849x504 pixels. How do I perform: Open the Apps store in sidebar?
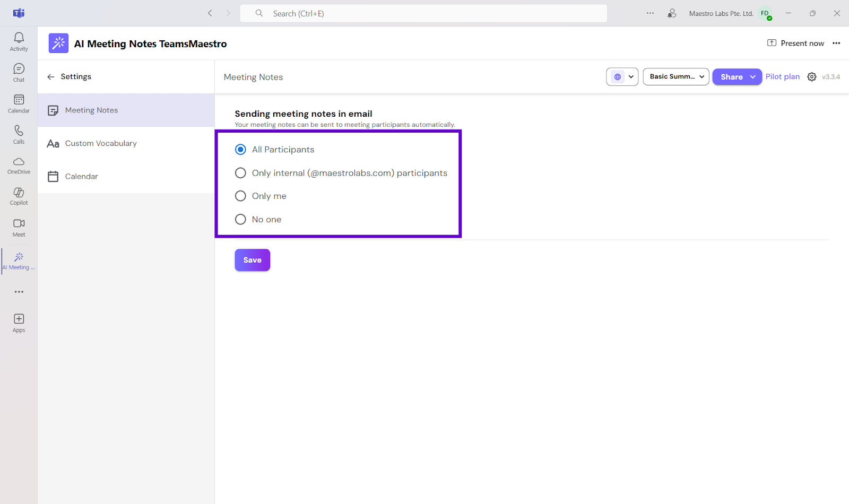(19, 323)
